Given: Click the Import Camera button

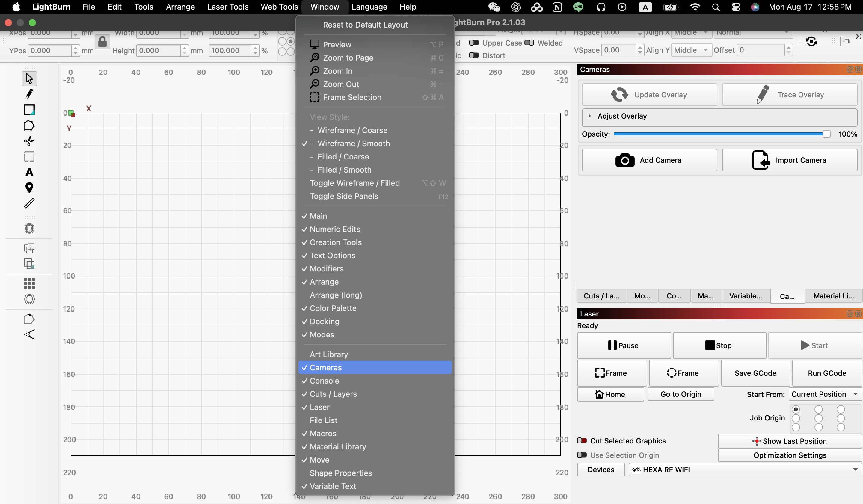Looking at the screenshot, I should pyautogui.click(x=789, y=160).
